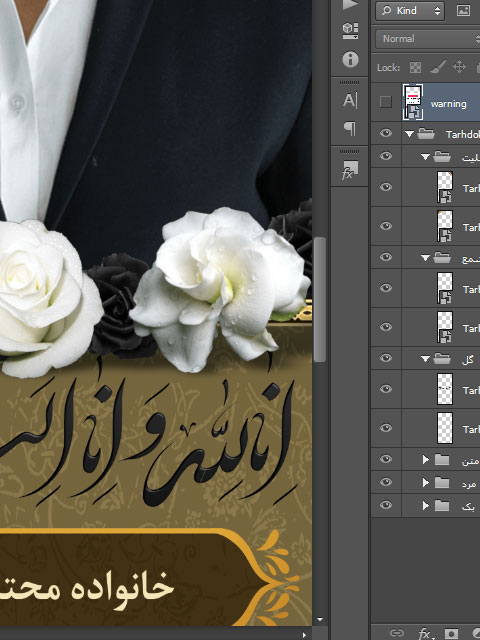480x640 pixels.
Task: Click second smart object thumbnail under شمع
Action: tap(445, 327)
